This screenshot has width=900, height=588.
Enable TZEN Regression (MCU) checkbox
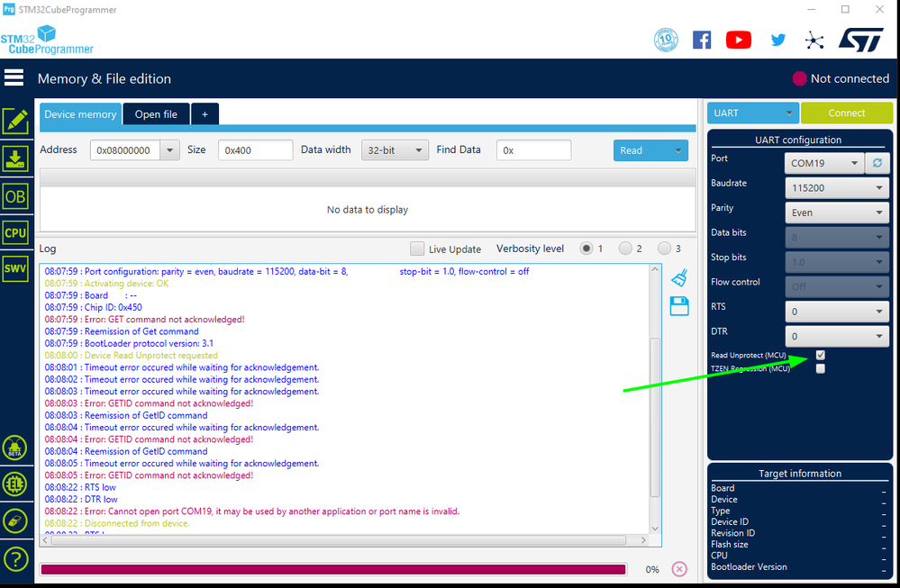point(820,369)
